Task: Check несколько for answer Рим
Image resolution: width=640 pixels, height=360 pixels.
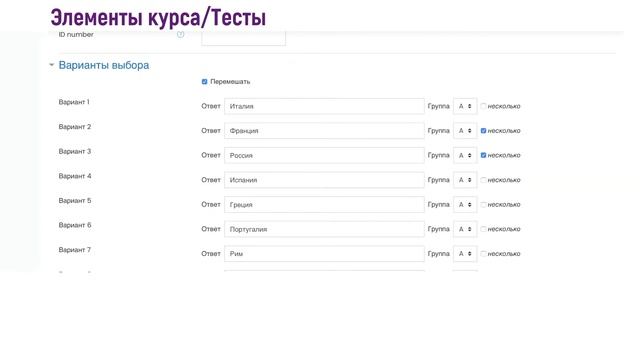Action: (x=483, y=253)
